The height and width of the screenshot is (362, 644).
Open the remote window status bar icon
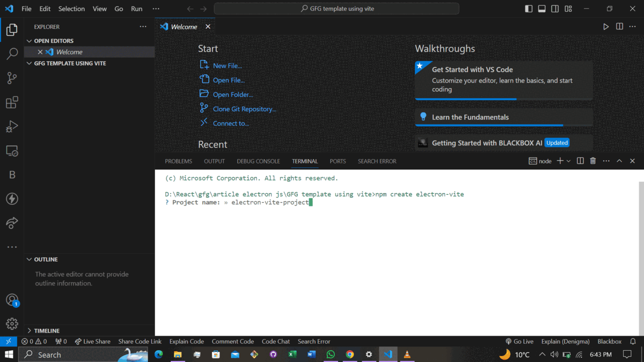click(9, 341)
